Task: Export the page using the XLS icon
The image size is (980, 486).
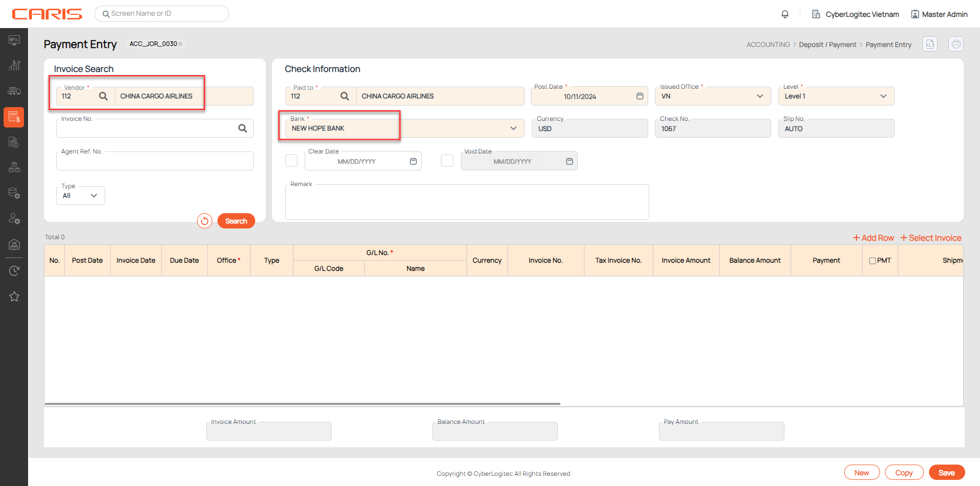Action: pyautogui.click(x=930, y=44)
